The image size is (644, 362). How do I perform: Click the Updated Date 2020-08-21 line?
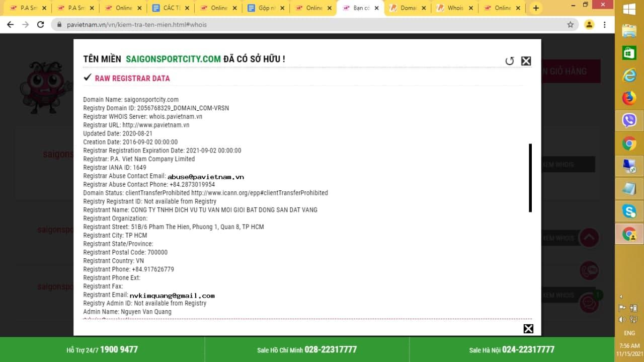coord(118,133)
